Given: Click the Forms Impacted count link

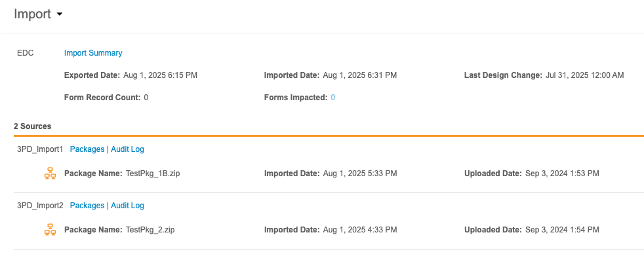Looking at the screenshot, I should pos(332,98).
